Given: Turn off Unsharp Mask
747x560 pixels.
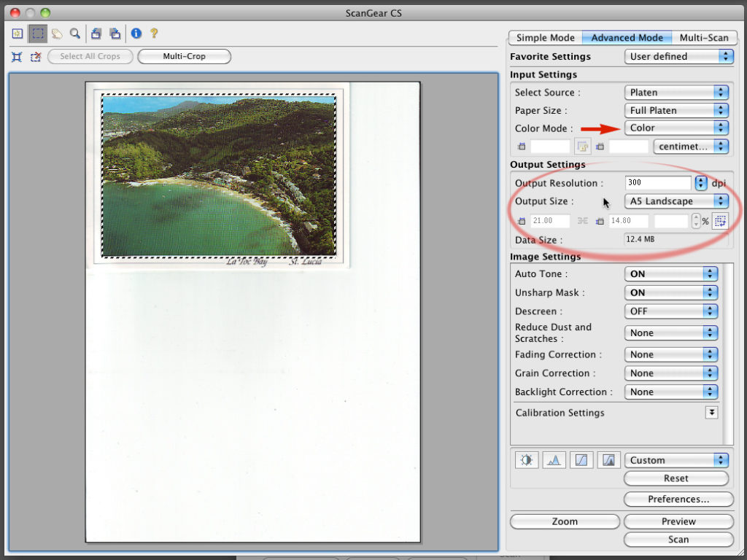Looking at the screenshot, I should (670, 292).
